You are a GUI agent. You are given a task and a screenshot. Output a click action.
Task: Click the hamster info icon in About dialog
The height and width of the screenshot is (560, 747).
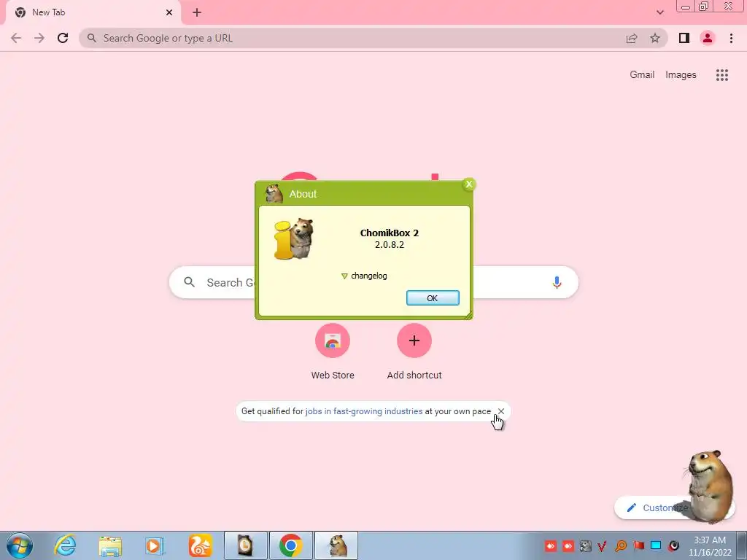[294, 239]
